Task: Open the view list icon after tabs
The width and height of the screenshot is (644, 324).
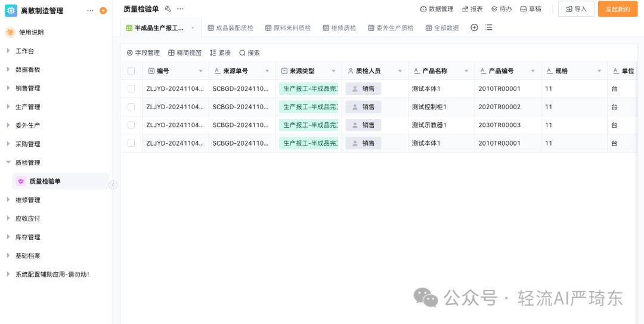Action: tap(488, 27)
